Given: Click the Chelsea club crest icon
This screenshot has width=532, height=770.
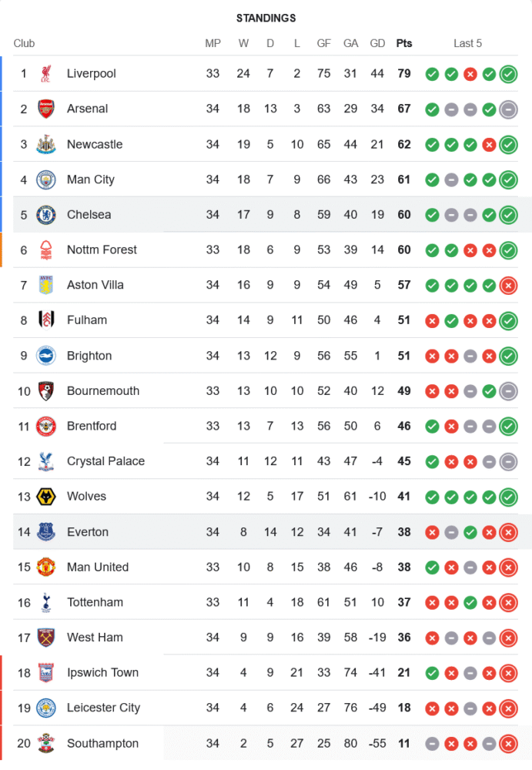Looking at the screenshot, I should click(x=45, y=215).
